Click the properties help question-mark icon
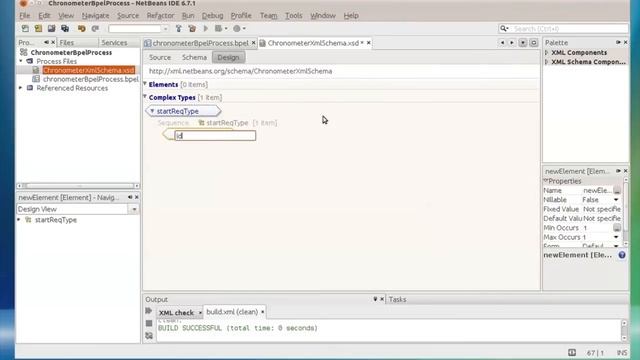Image resolution: width=640 pixels, height=360 pixels. pos(622,255)
